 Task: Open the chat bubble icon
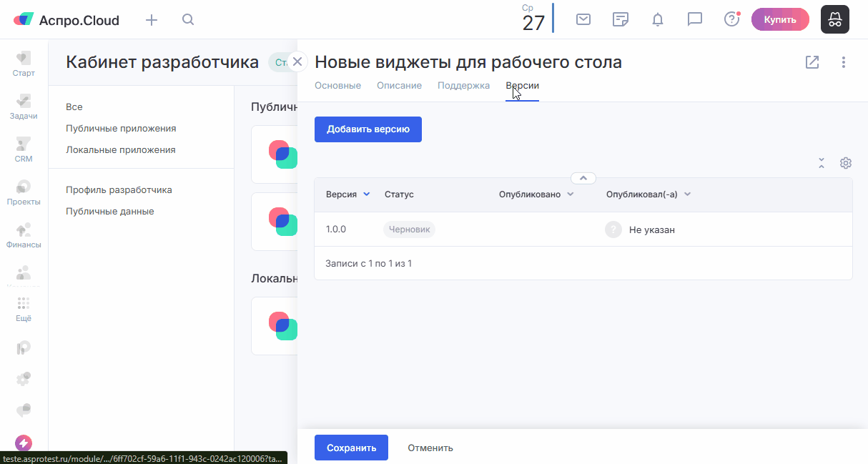pyautogui.click(x=695, y=19)
